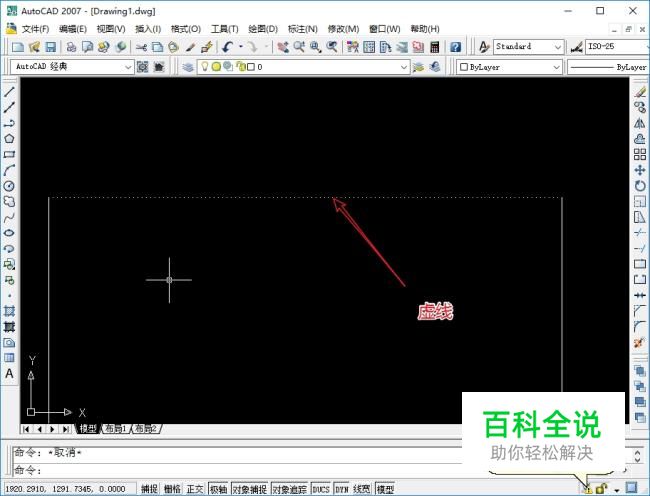The width and height of the screenshot is (650, 496).
Task: Select the Arc tool
Action: click(9, 170)
